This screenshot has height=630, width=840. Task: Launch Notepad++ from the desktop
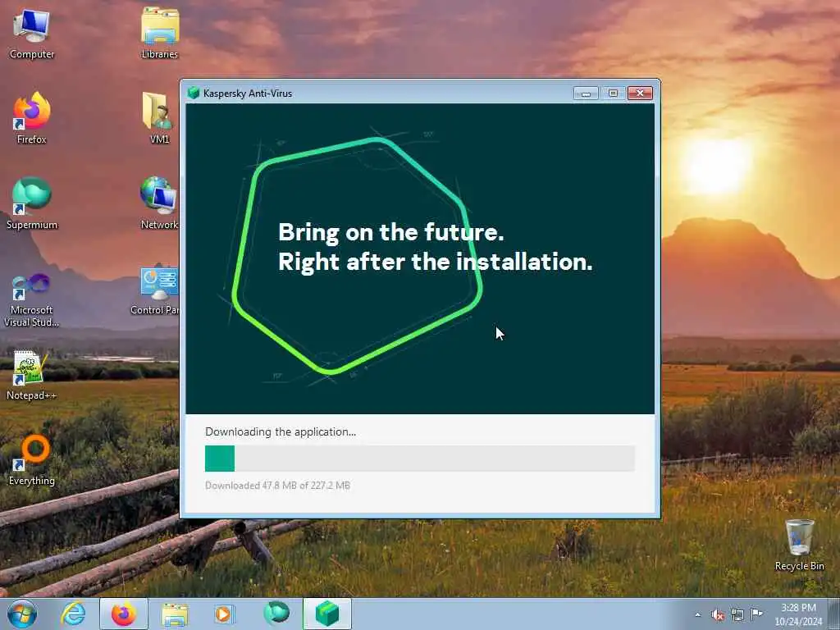(32, 375)
